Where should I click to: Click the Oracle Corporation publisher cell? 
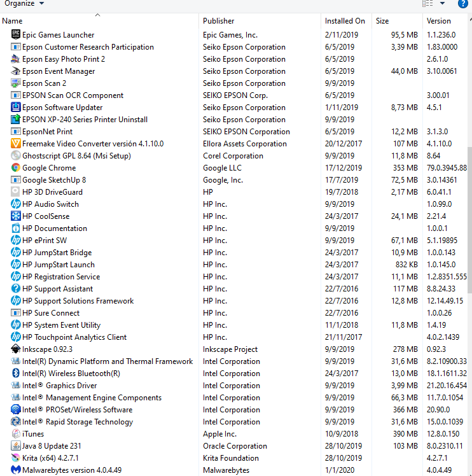[x=235, y=446]
